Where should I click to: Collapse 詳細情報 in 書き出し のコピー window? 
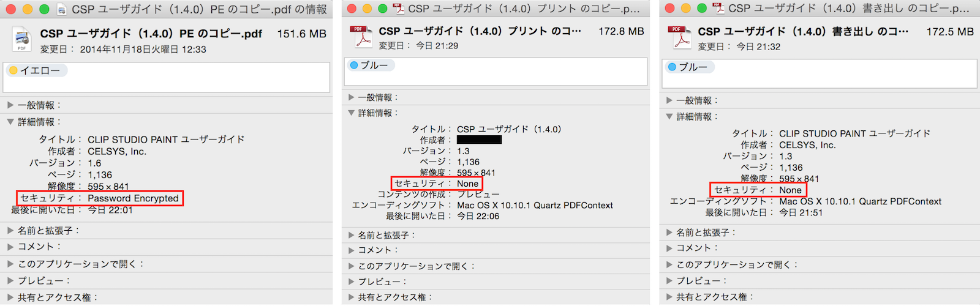click(669, 116)
